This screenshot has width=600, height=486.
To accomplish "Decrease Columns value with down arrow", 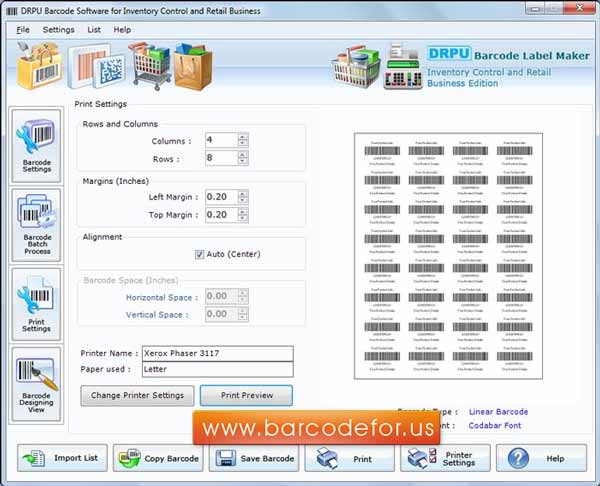I will (x=243, y=144).
